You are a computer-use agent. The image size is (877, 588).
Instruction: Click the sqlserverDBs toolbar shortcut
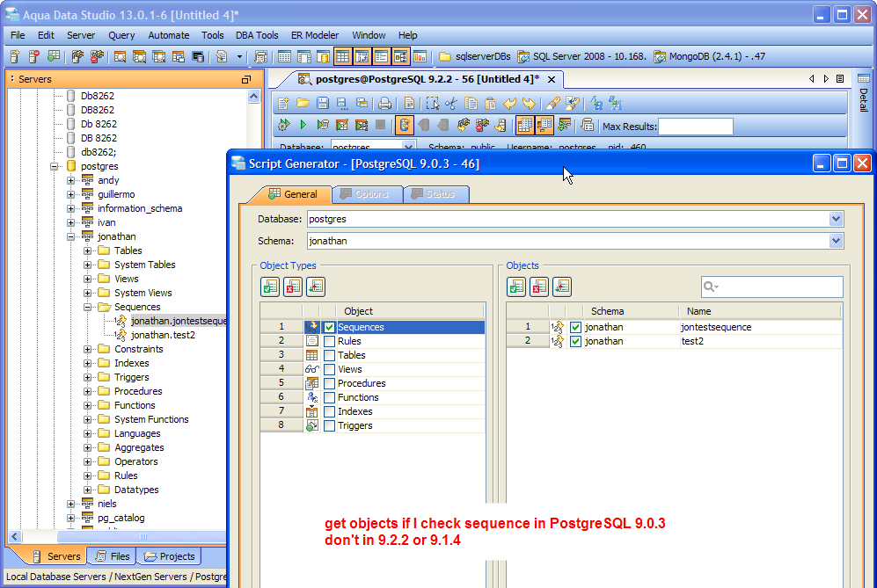point(475,56)
